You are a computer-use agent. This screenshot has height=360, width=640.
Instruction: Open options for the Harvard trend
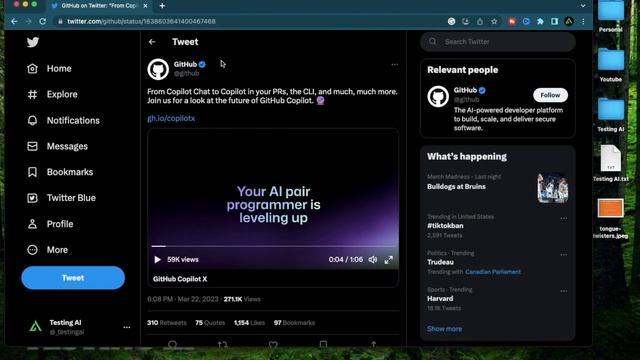click(564, 291)
